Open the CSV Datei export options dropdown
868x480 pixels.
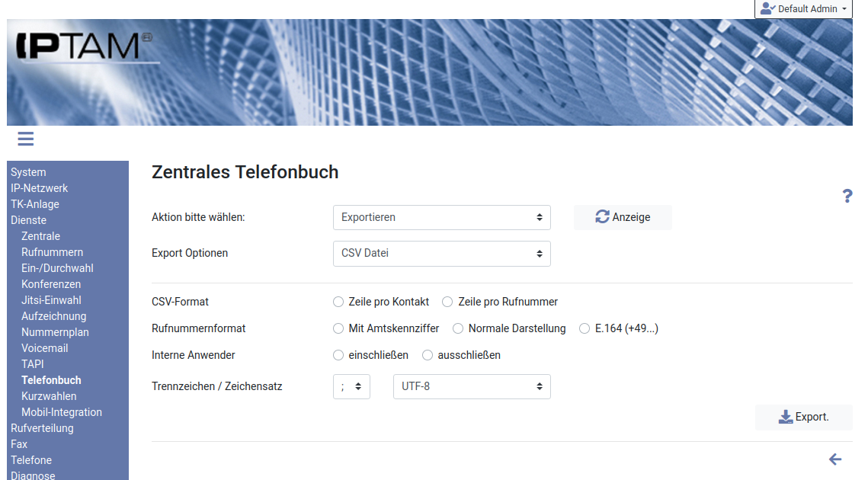(441, 253)
